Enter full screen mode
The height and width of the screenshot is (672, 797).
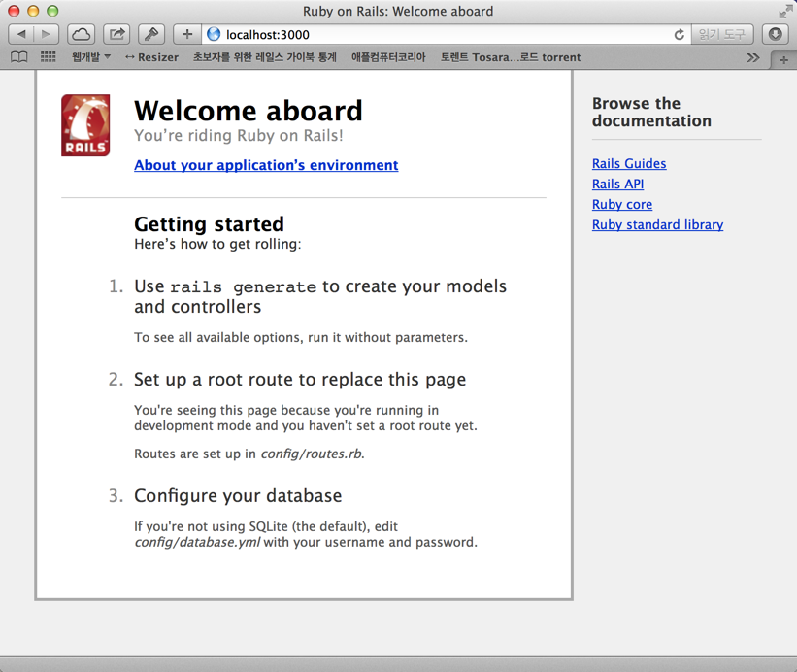pyautogui.click(x=784, y=11)
